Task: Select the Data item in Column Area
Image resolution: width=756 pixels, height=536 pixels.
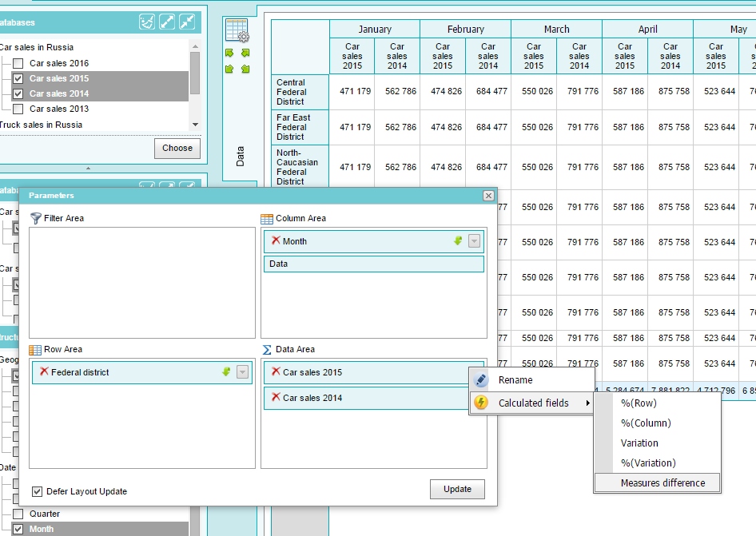Action: point(374,264)
